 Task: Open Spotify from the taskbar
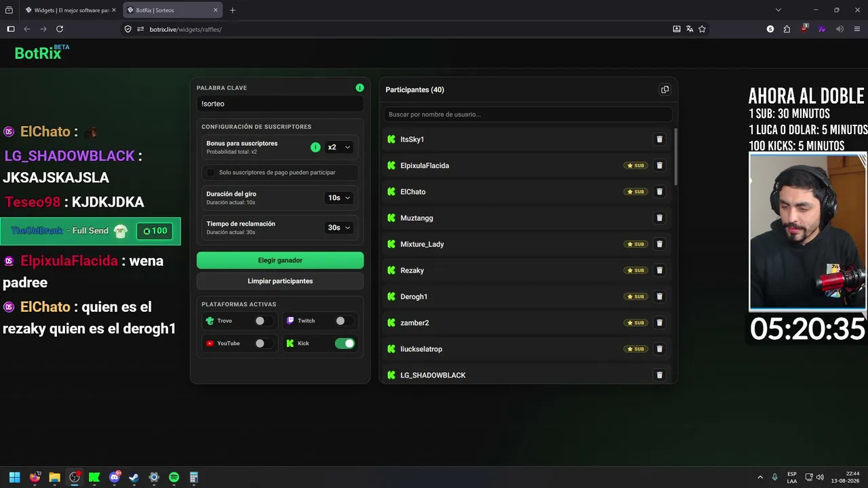(x=174, y=477)
